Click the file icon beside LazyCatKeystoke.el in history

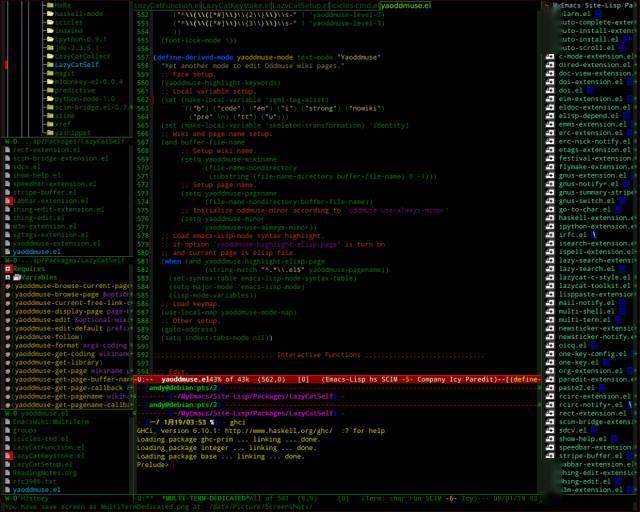coord(8,455)
